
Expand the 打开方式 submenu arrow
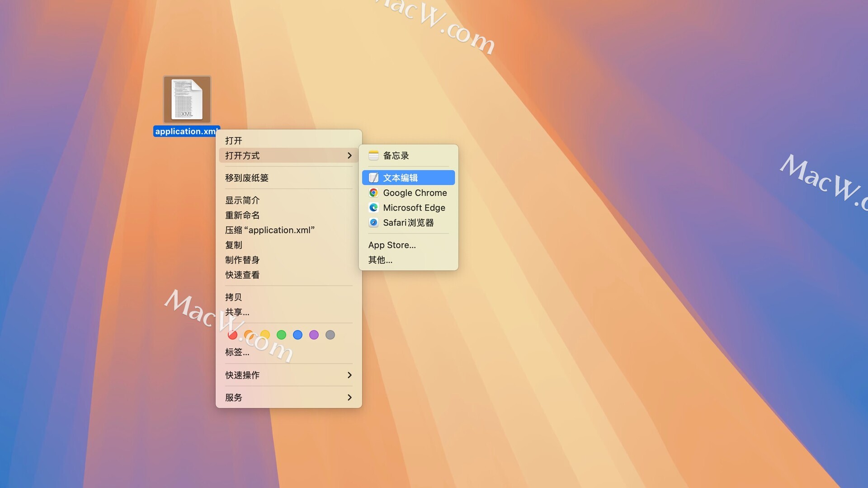349,155
